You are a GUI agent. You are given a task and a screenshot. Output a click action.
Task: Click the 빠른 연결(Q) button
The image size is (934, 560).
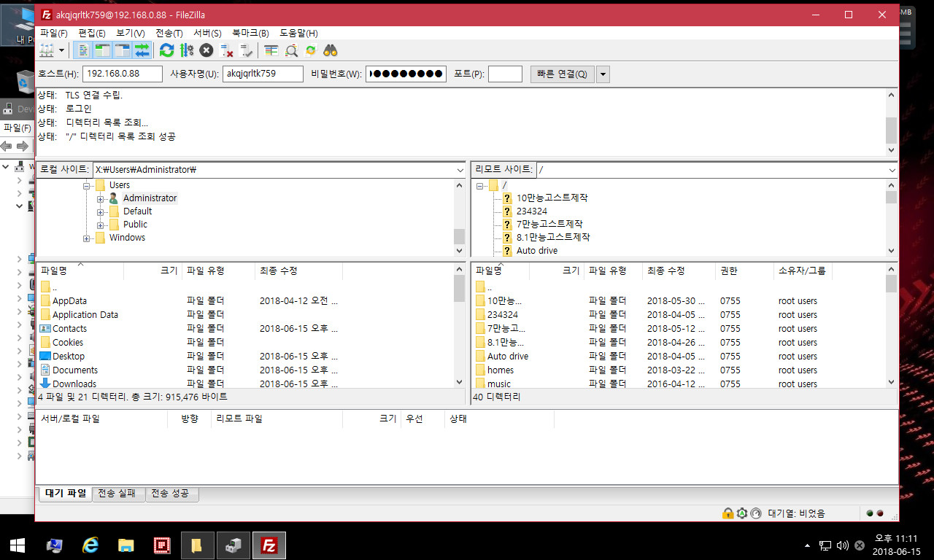pyautogui.click(x=562, y=74)
